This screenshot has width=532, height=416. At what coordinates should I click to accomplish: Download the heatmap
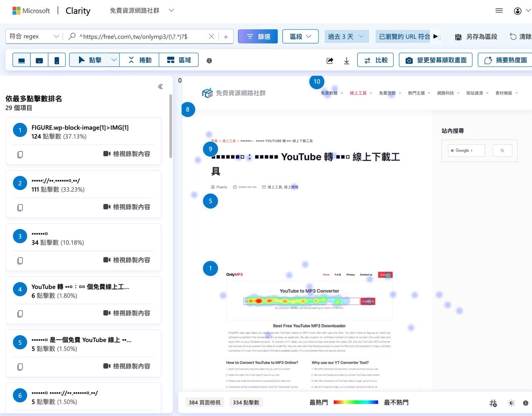(347, 61)
